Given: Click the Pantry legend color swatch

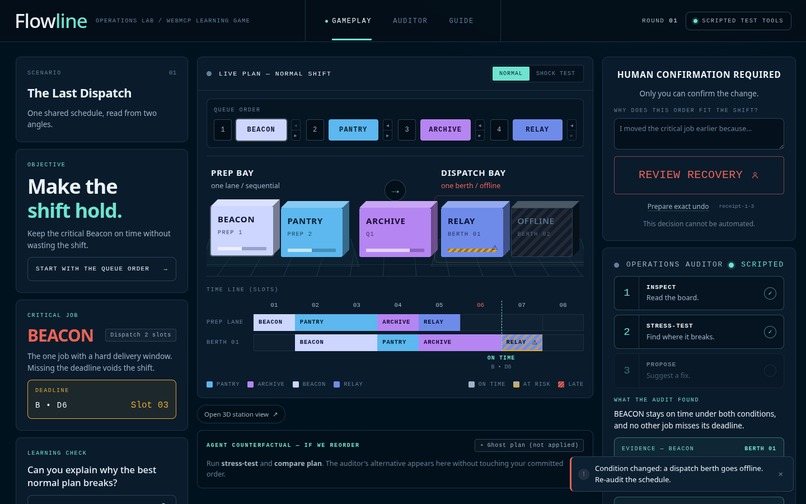Looking at the screenshot, I should point(209,384).
